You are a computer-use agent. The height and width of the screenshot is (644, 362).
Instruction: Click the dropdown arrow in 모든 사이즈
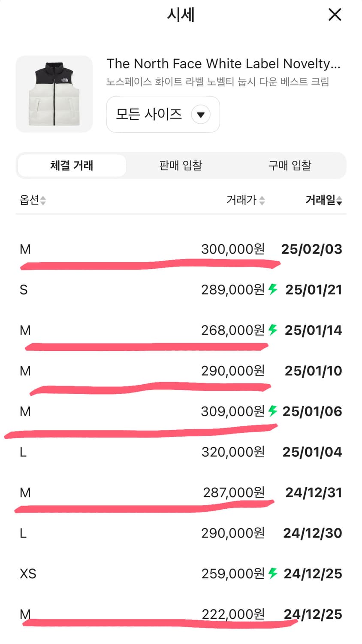point(200,115)
